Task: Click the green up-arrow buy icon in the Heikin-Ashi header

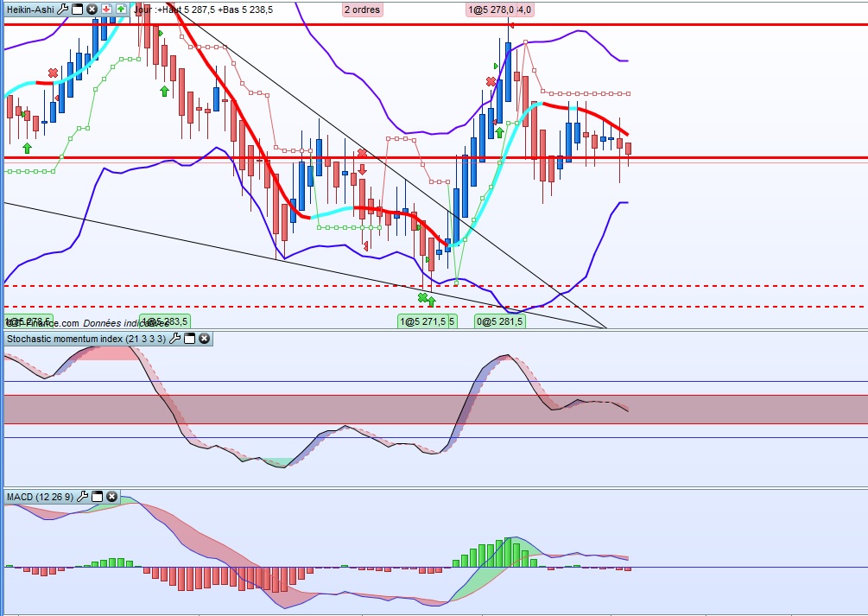Action: 121,9
